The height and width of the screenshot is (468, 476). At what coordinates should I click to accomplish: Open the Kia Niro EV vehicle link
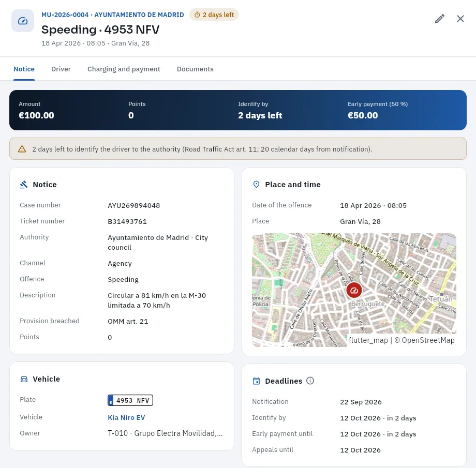(x=126, y=418)
